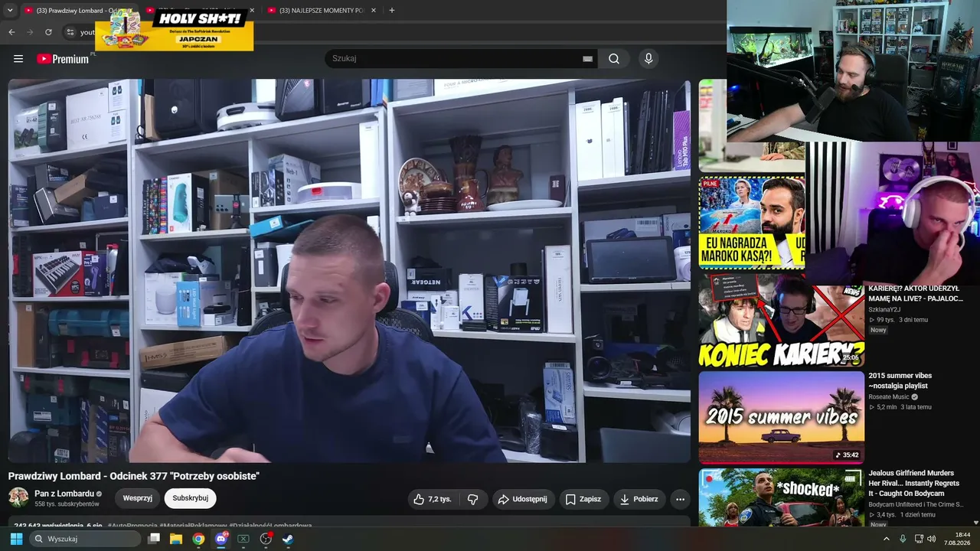Open Pan z Lombardu channel avatar
The width and height of the screenshot is (980, 551).
18,497
